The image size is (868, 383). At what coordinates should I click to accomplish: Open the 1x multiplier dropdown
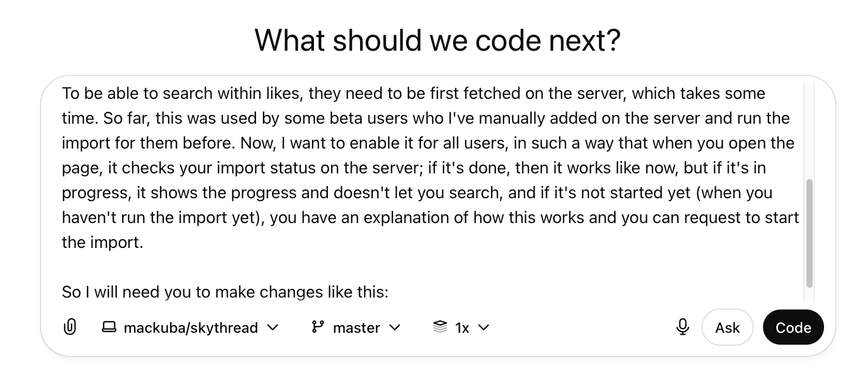pos(461,328)
